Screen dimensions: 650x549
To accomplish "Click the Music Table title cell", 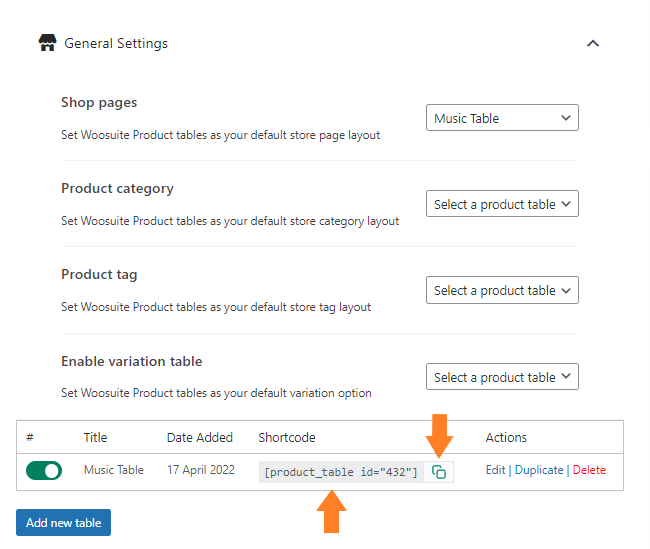I will coord(114,470).
